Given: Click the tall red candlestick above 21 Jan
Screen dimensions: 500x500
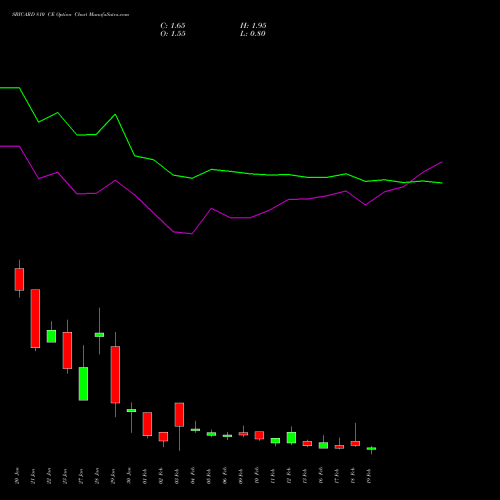Looking at the screenshot, I should tap(35, 319).
